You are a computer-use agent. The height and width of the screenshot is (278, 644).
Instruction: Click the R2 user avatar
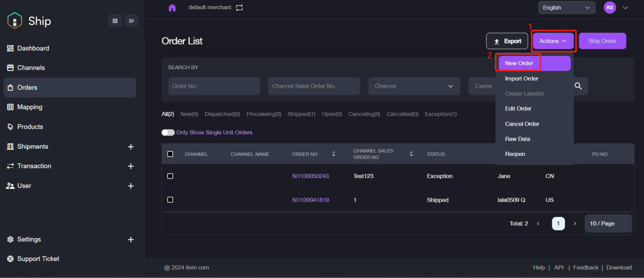tap(610, 8)
